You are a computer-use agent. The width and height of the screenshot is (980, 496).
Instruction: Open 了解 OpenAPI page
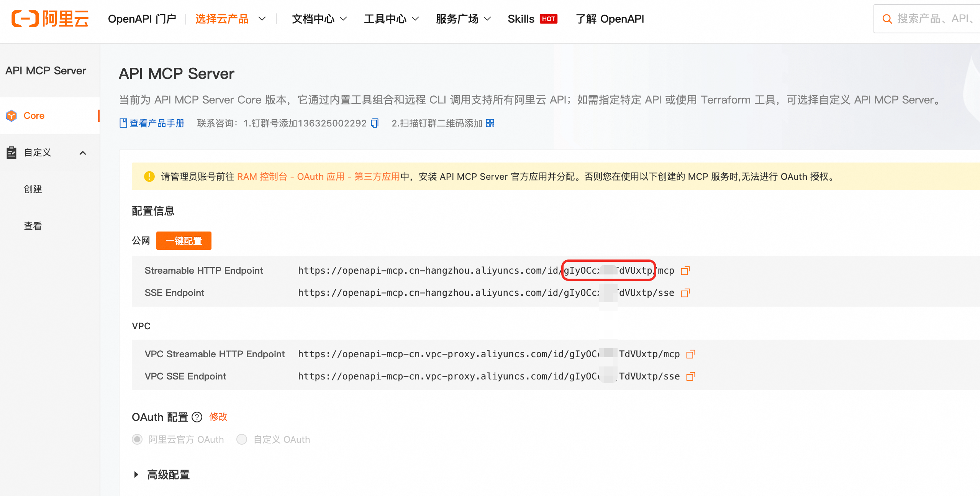coord(610,19)
